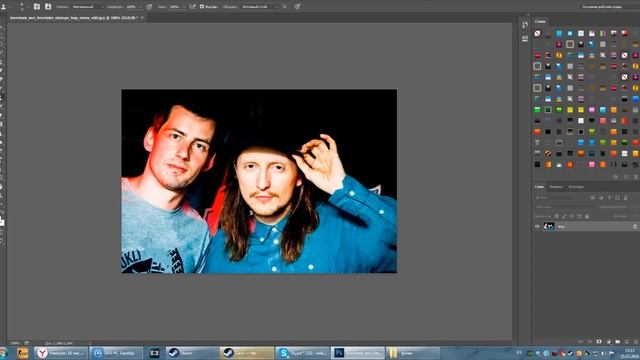
Task: Switch to the Channels tab
Action: click(x=556, y=187)
